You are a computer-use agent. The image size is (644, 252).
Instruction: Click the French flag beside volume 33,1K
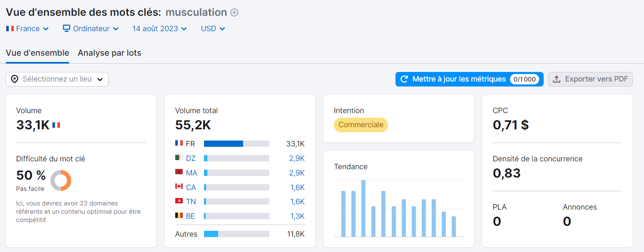(x=56, y=125)
